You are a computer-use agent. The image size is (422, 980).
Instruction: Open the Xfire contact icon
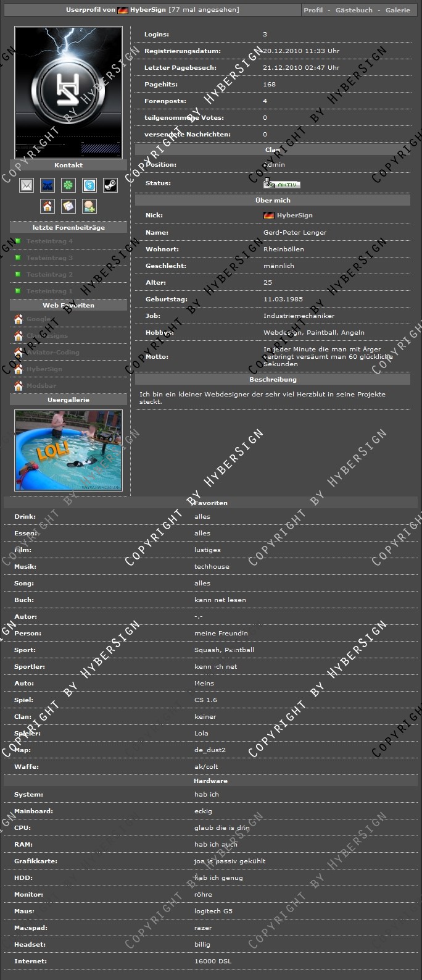[x=48, y=185]
